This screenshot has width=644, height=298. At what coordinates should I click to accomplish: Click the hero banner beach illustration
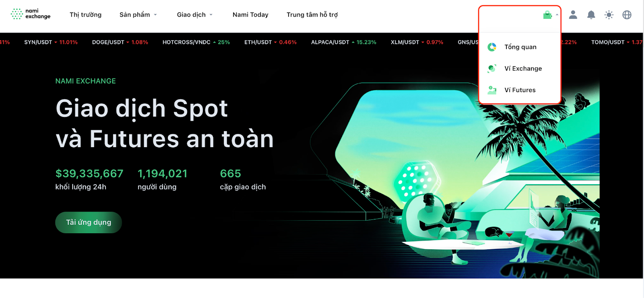(455, 177)
